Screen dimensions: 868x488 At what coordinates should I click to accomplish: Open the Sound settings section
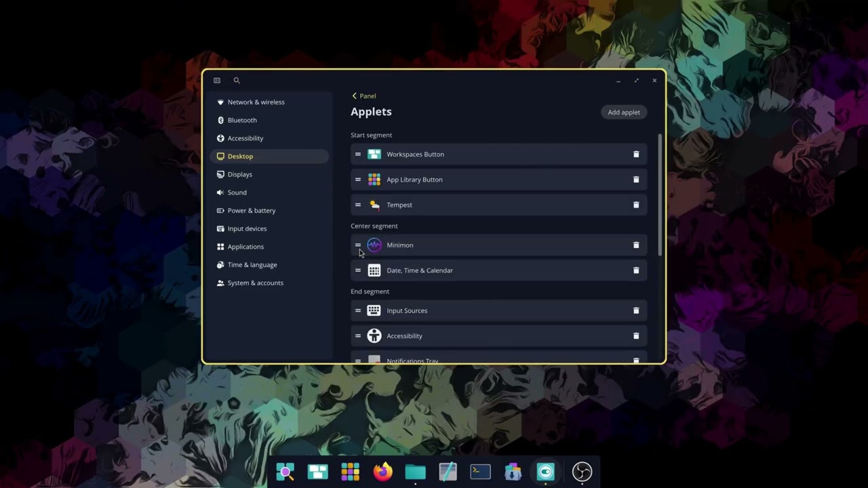[237, 192]
